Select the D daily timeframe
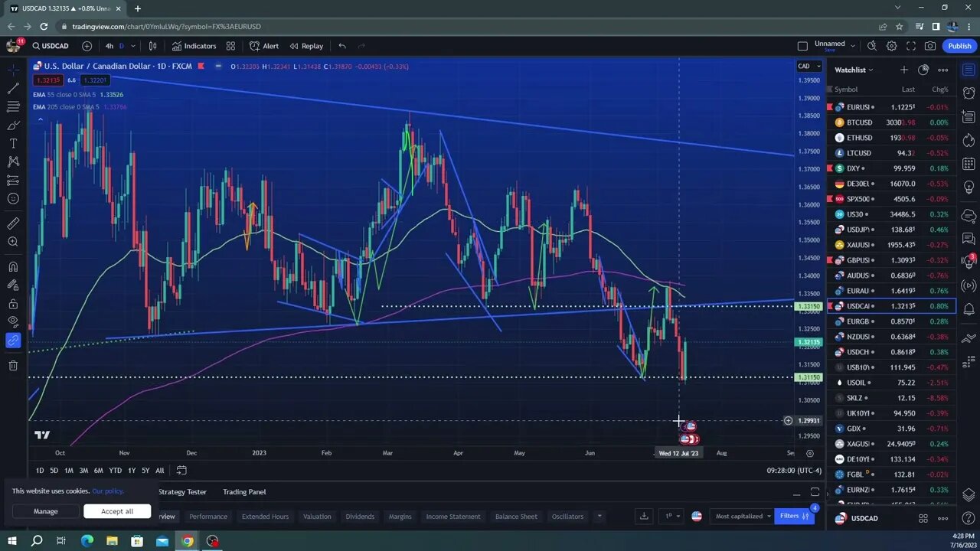Image resolution: width=980 pixels, height=551 pixels. (121, 46)
